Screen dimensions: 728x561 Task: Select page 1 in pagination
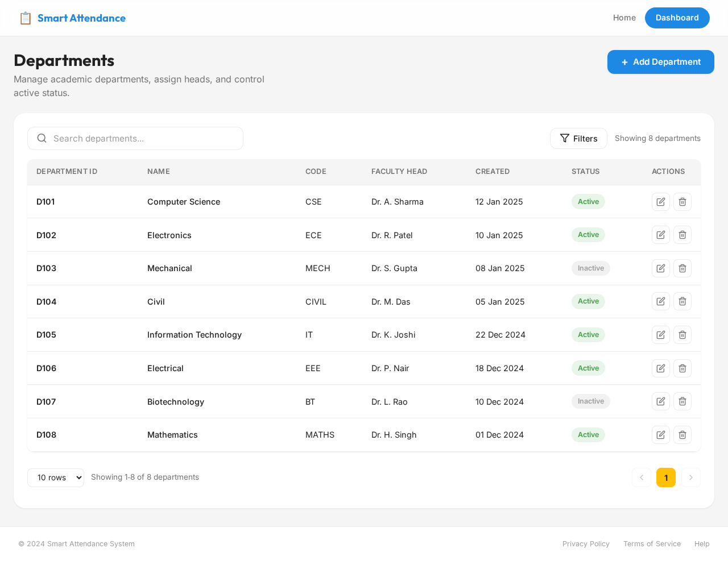click(666, 477)
